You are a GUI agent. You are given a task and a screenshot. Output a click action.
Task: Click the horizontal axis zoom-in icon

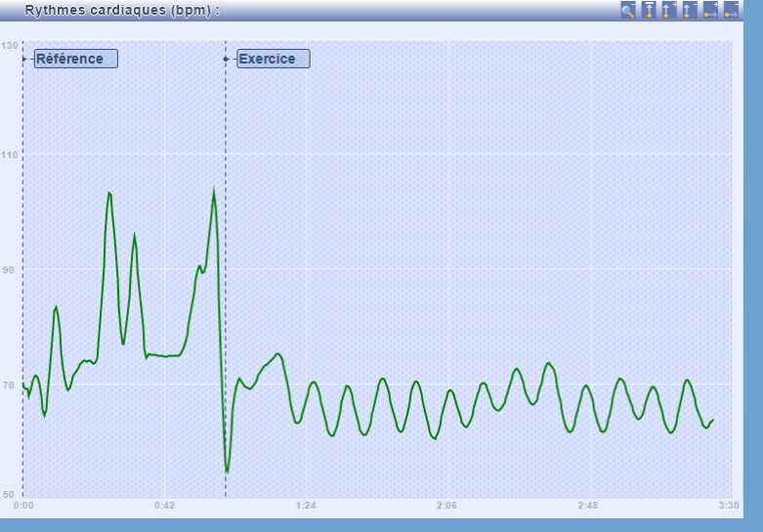pos(710,10)
